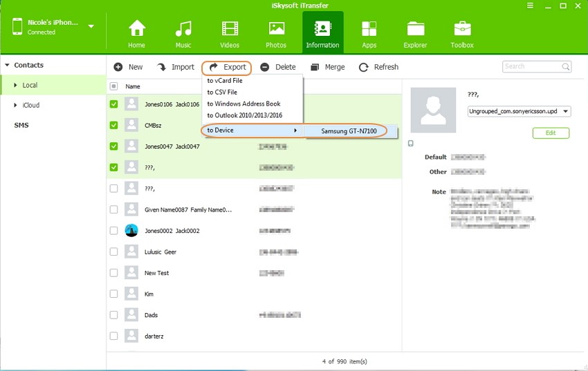Expand the to Device submenu arrow
Image resolution: width=588 pixels, height=371 pixels.
295,131
